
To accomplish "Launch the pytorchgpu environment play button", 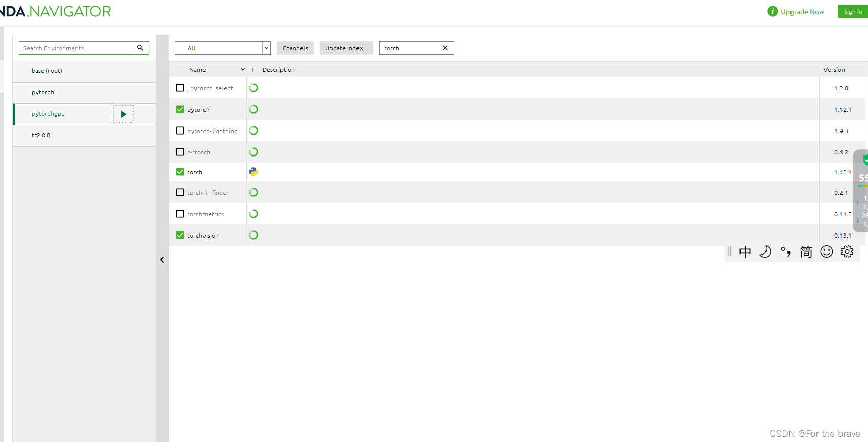I will tap(123, 114).
